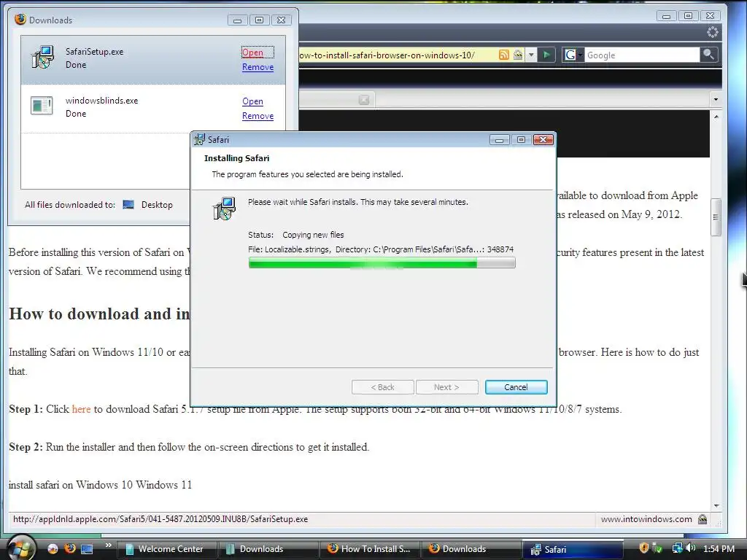The image size is (747, 560).
Task: Click the scroll down arrow in Firefox
Action: pyautogui.click(x=716, y=506)
